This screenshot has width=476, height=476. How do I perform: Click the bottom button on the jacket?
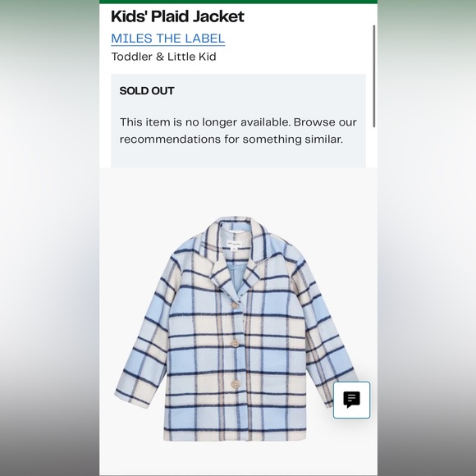[x=235, y=384]
